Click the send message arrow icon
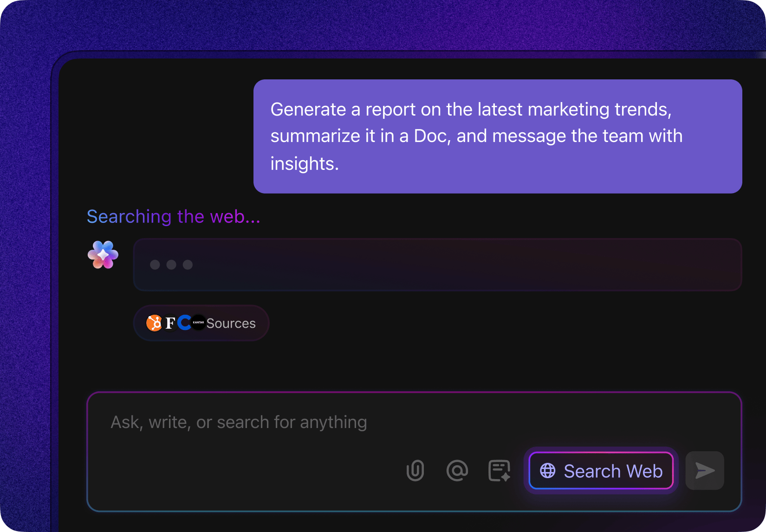766x532 pixels. click(x=704, y=470)
